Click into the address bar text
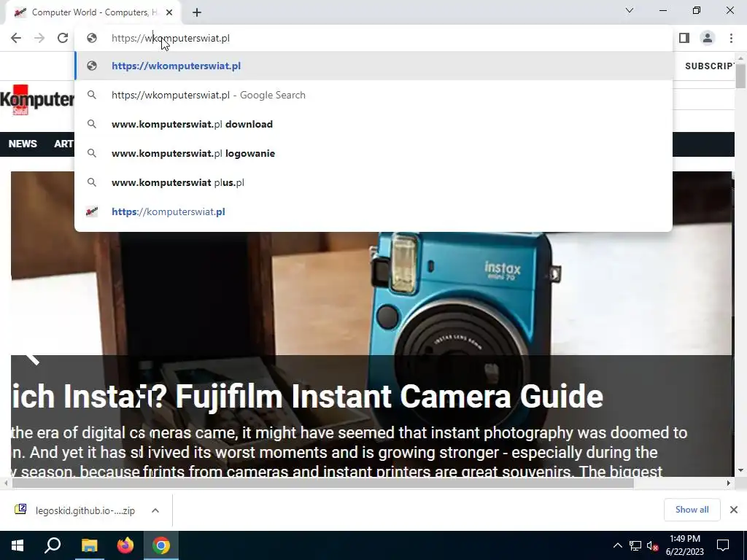 pos(171,38)
